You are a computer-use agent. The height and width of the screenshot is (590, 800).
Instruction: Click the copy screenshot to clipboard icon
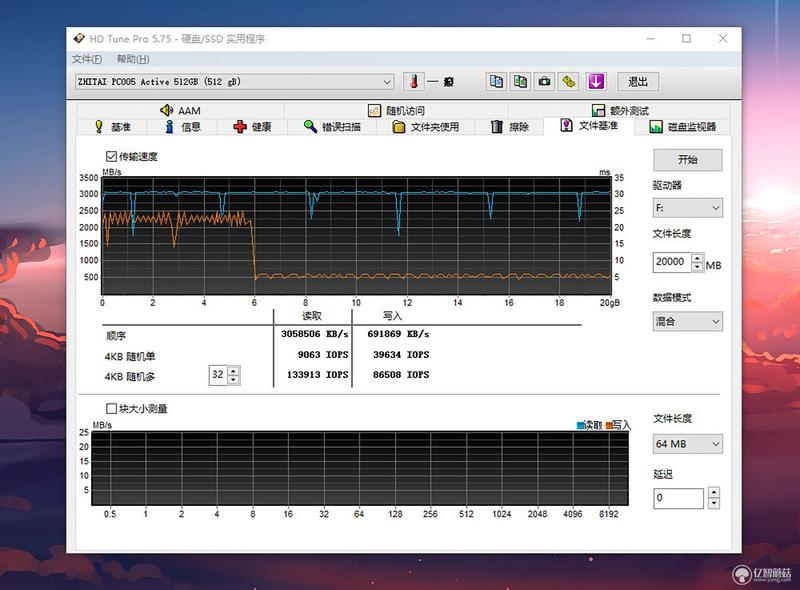(520, 82)
